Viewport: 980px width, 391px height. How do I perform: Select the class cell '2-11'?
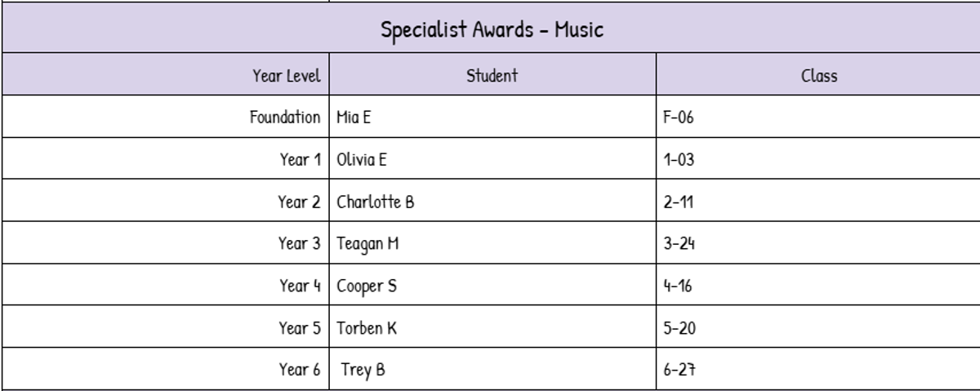point(678,202)
